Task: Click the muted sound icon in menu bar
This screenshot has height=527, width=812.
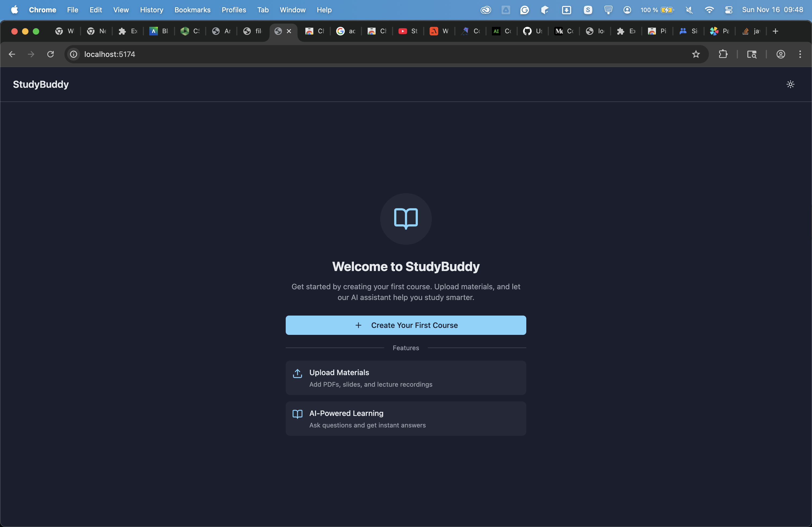Action: point(689,10)
